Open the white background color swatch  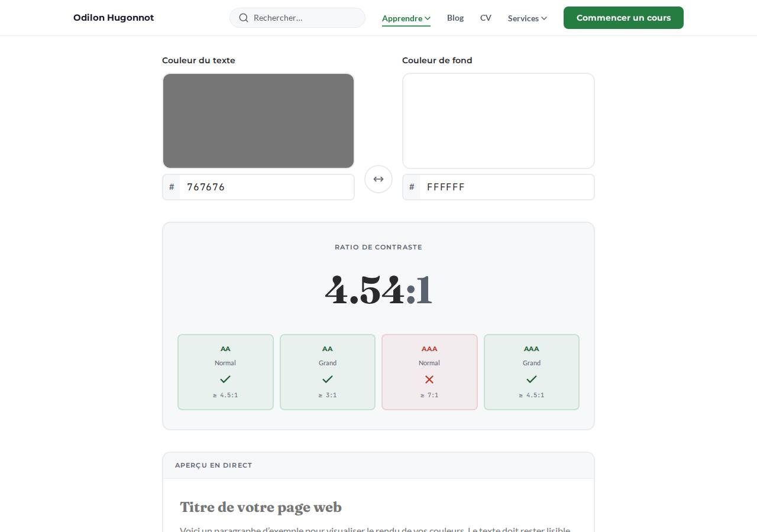coord(499,121)
